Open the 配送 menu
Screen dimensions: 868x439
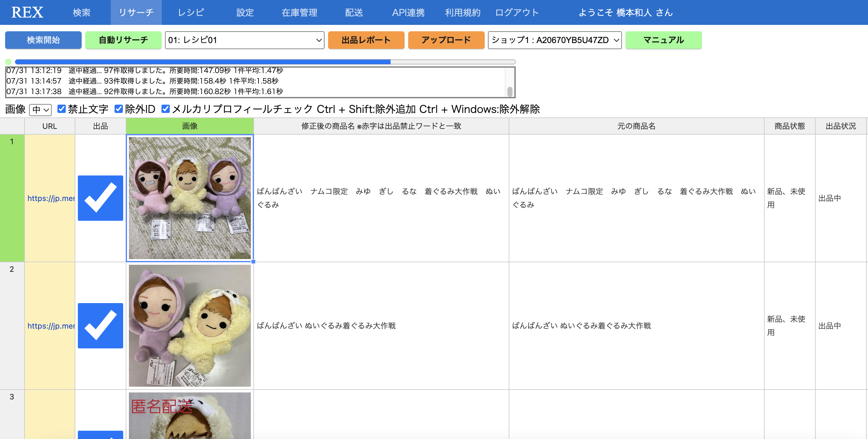point(354,12)
